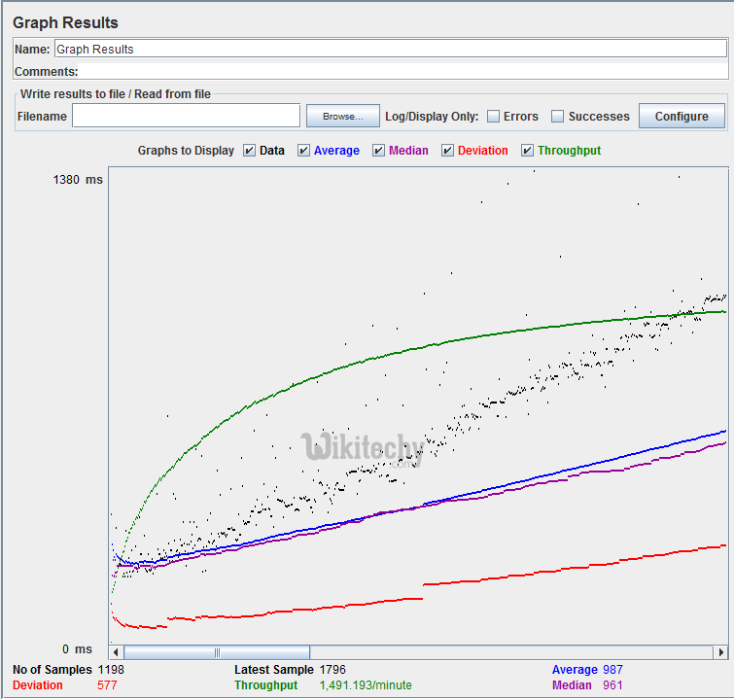Uncheck the Median graph option
Image resolution: width=734 pixels, height=700 pixels.
(379, 151)
